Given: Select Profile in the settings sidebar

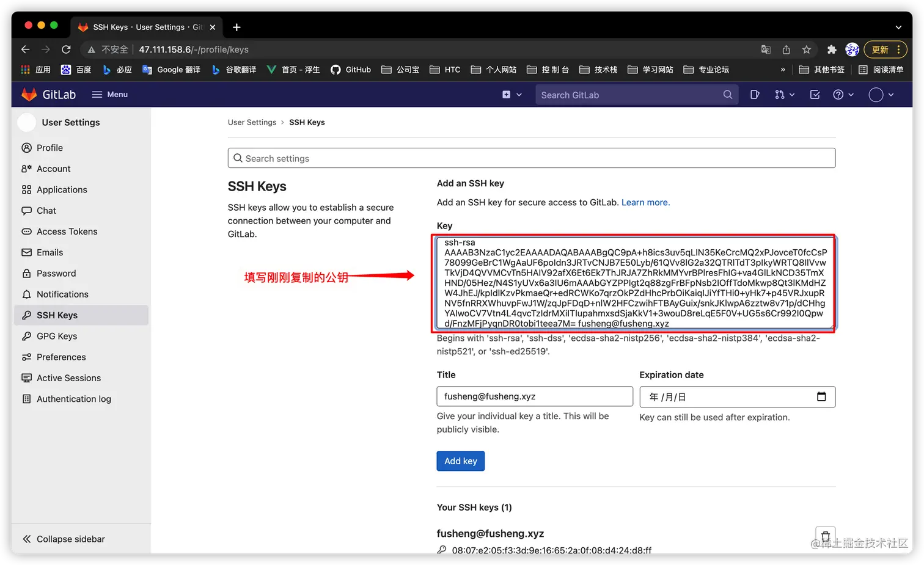Looking at the screenshot, I should (81, 148).
